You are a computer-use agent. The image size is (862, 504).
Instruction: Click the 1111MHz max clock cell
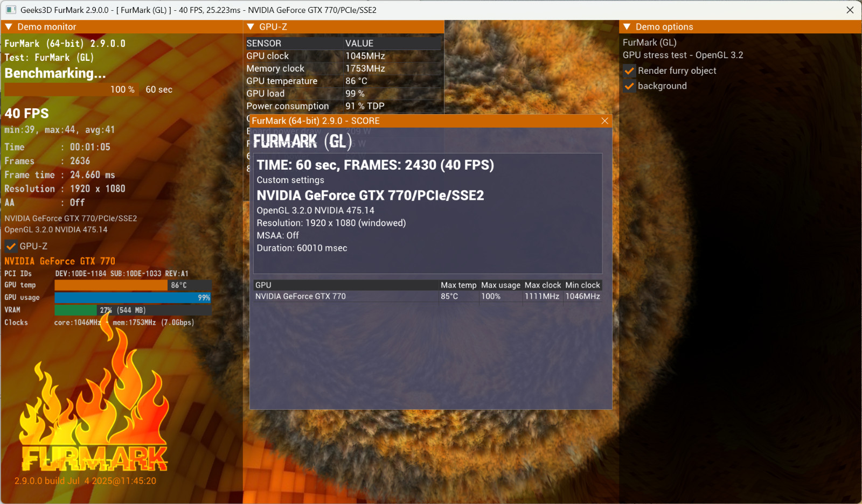(x=542, y=296)
